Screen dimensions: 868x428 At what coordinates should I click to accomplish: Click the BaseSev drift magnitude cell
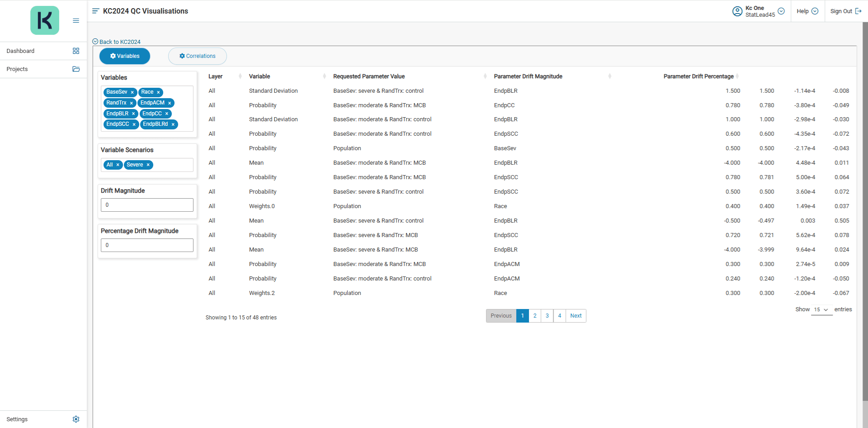505,148
